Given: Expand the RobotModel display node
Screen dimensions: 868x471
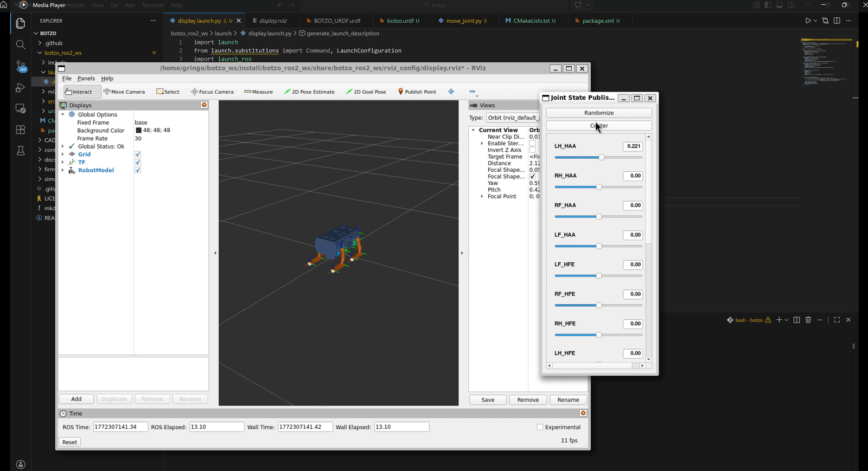Looking at the screenshot, I should pos(63,170).
